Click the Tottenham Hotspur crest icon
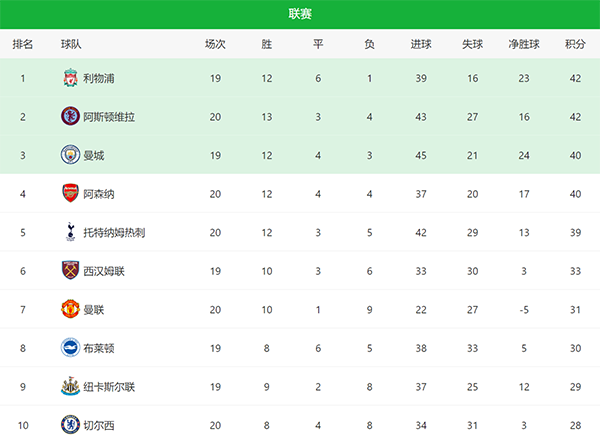Image resolution: width=600 pixels, height=438 pixels. pyautogui.click(x=70, y=232)
